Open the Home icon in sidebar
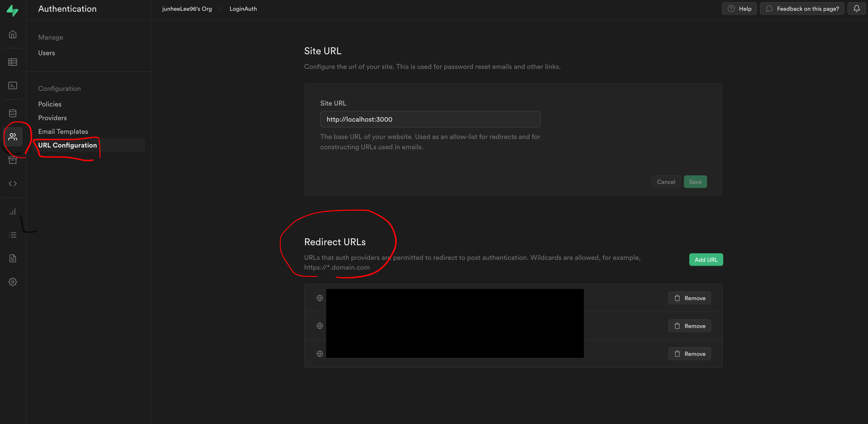Viewport: 868px width, 424px height. pos(12,34)
